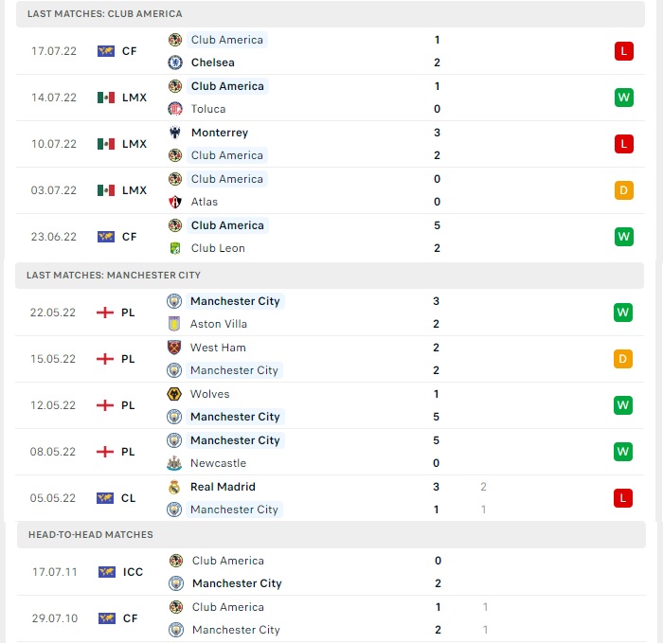
Task: Select the Head-to-Head Matches header
Action: [331, 535]
